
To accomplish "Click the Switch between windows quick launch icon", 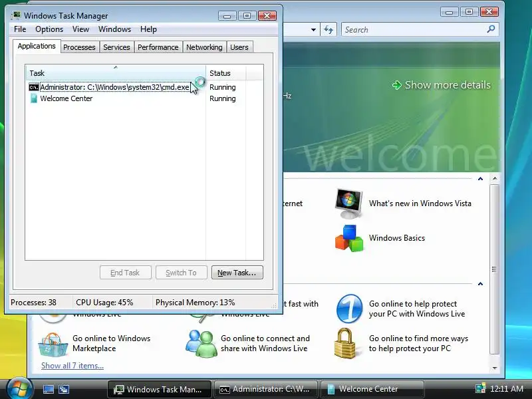I will click(x=64, y=389).
